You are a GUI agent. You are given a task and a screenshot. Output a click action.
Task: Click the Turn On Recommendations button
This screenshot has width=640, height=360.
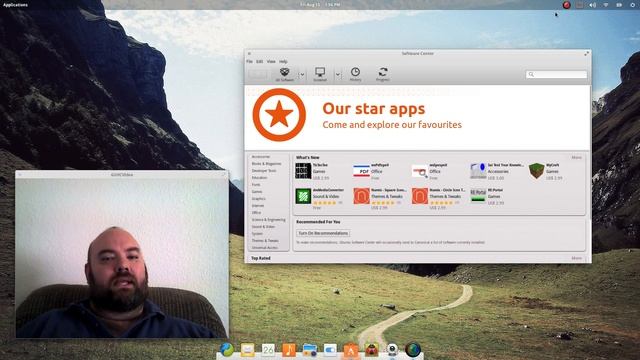click(323, 233)
